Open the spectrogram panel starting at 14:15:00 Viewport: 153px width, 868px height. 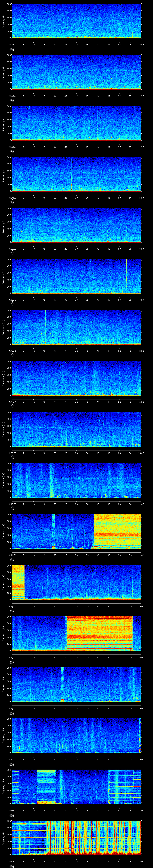coord(76,735)
